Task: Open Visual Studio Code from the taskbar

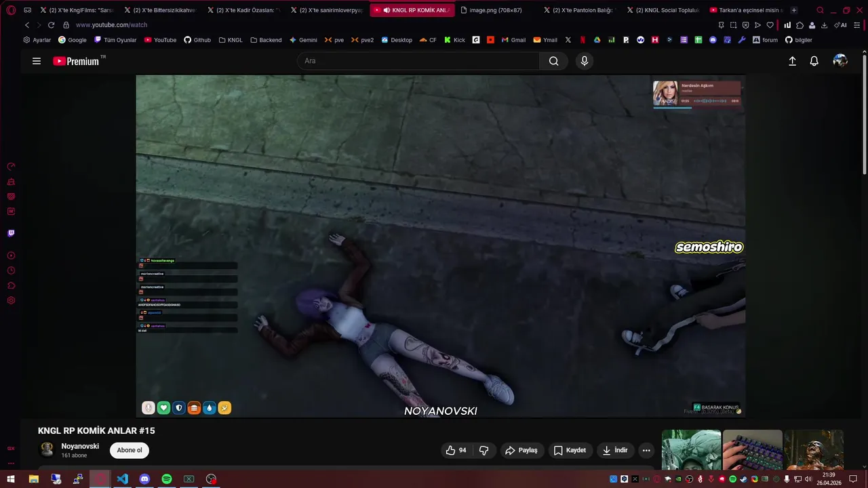Action: (122, 479)
